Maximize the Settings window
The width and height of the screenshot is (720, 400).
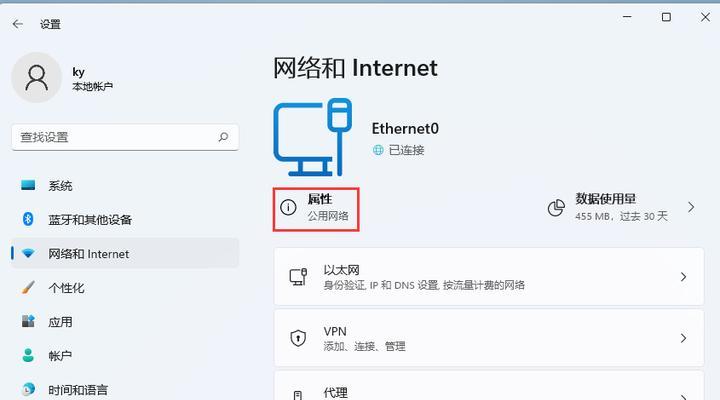coord(666,17)
